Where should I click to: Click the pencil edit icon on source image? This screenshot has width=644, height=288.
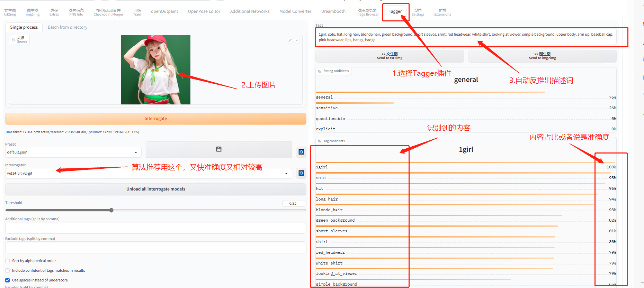pos(290,40)
